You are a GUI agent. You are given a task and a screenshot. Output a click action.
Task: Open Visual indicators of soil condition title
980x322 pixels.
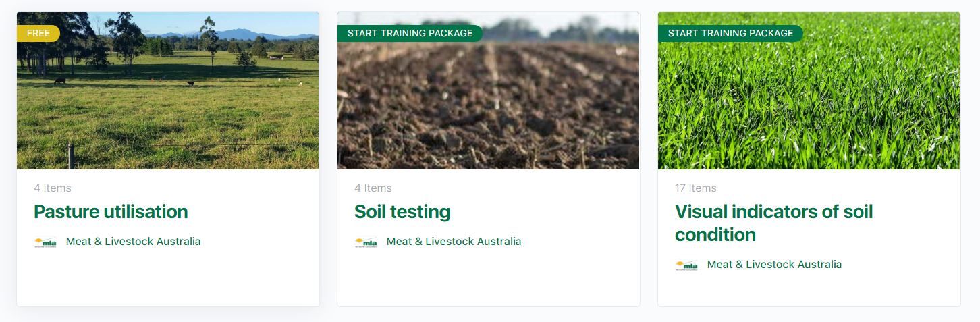[x=773, y=223]
